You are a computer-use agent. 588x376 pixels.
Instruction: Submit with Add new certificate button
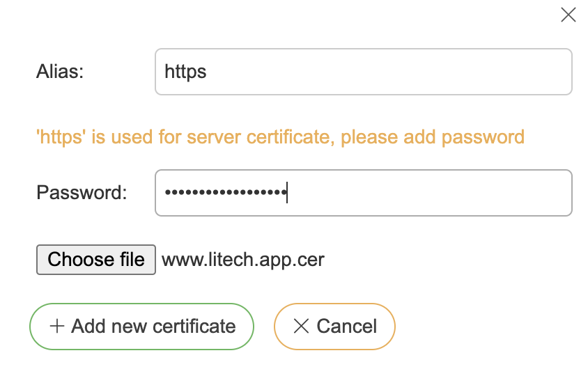[x=141, y=326]
